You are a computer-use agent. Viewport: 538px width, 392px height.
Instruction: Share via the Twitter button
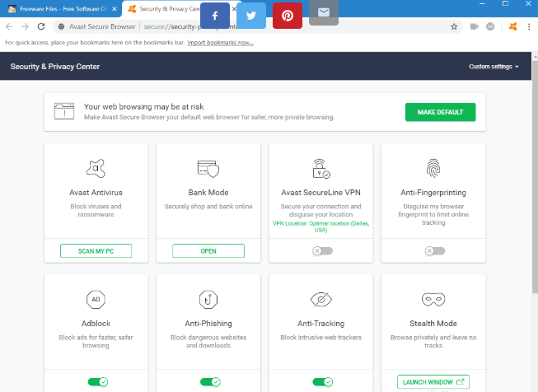(x=251, y=16)
